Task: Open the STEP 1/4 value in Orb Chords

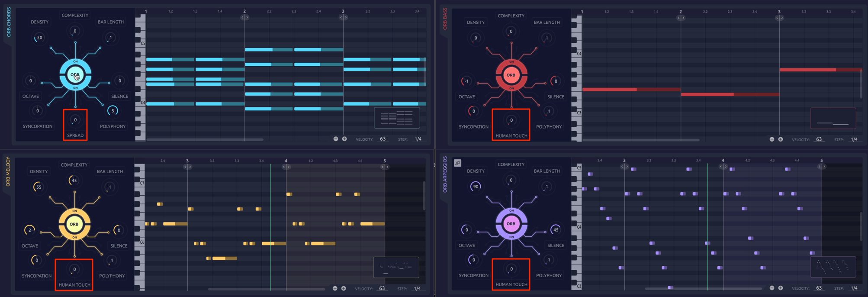Action: pos(418,139)
